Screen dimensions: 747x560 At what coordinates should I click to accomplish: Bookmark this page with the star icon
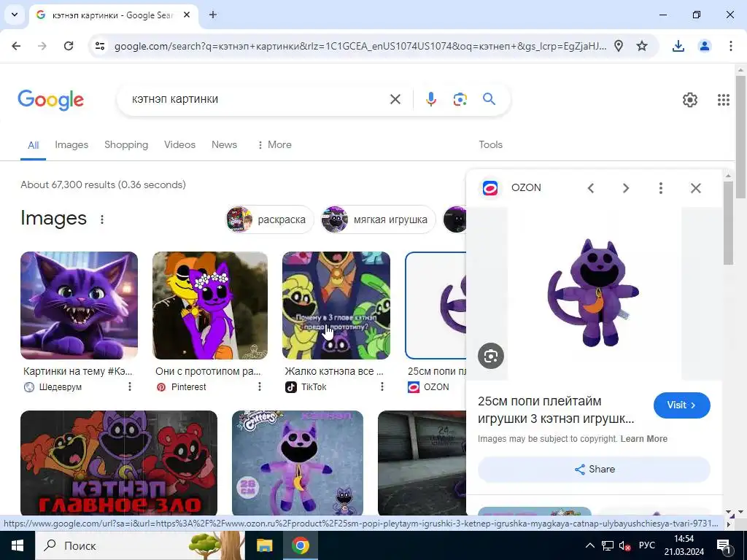(642, 46)
